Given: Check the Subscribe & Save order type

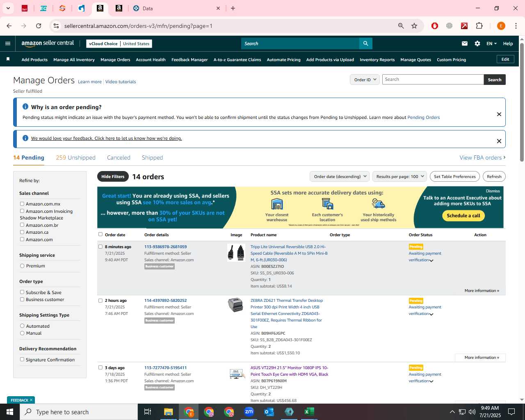Looking at the screenshot, I should 22,292.
